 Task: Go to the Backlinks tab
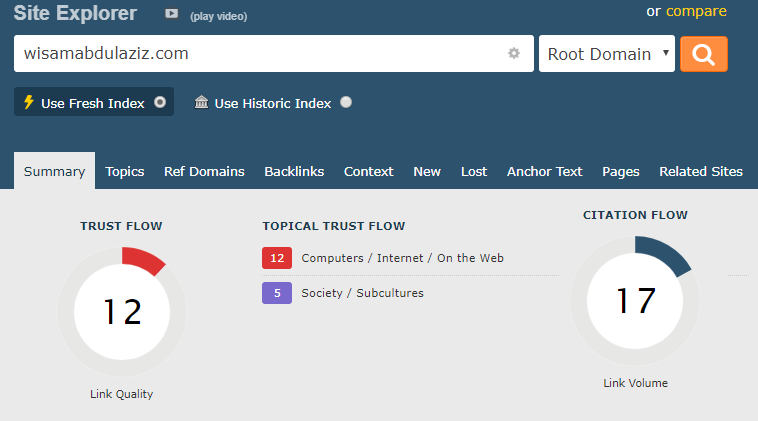tap(294, 172)
